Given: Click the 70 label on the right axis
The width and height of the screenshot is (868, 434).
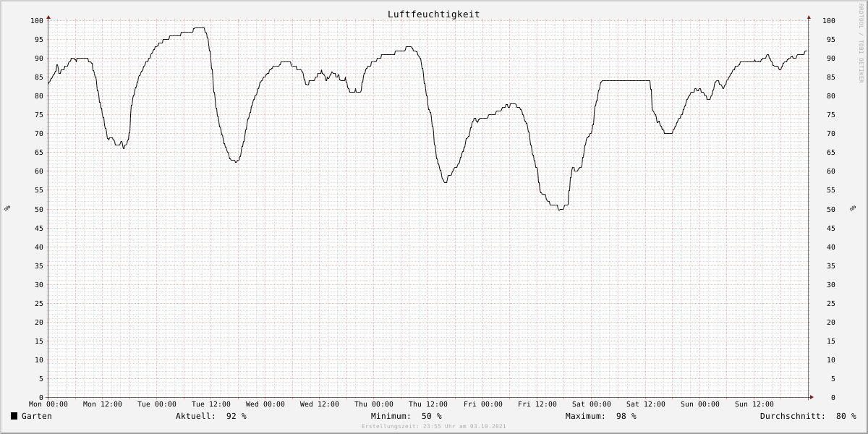Looking at the screenshot, I should (831, 133).
